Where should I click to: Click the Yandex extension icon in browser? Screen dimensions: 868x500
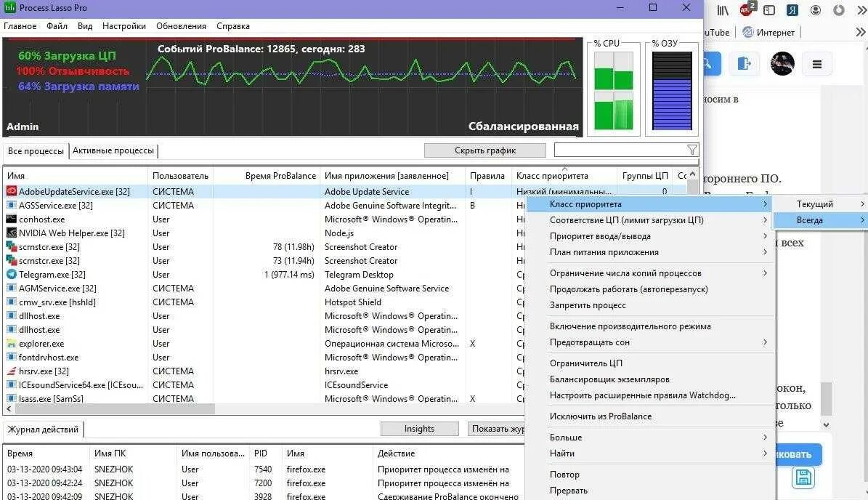pos(792,10)
